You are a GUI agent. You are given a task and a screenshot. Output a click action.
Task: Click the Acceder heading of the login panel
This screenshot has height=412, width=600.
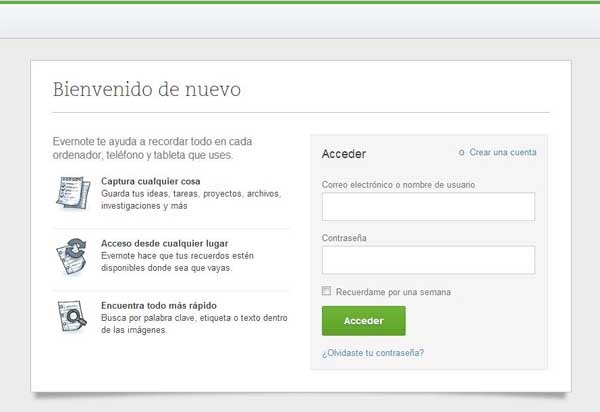tap(344, 154)
